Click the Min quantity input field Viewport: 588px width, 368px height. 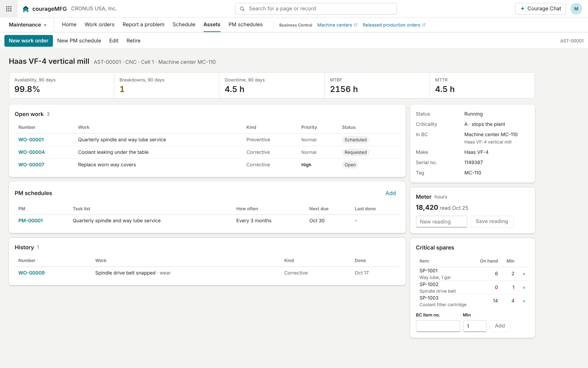[x=475, y=326]
